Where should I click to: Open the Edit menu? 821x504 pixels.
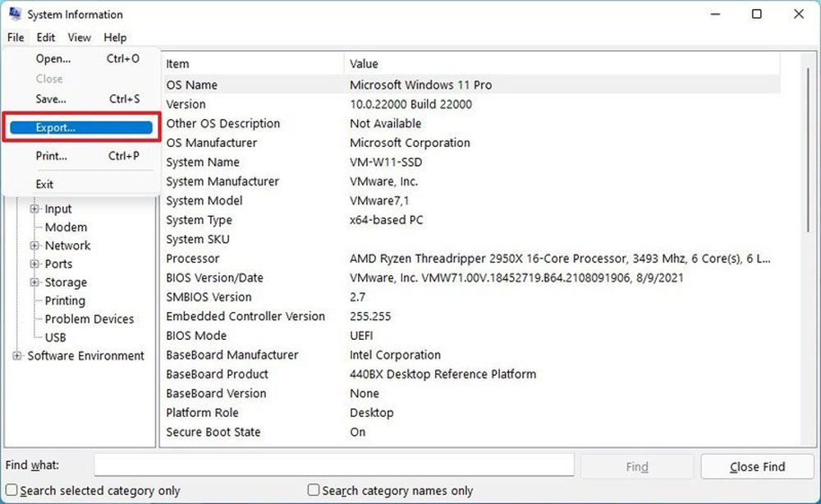pos(45,37)
